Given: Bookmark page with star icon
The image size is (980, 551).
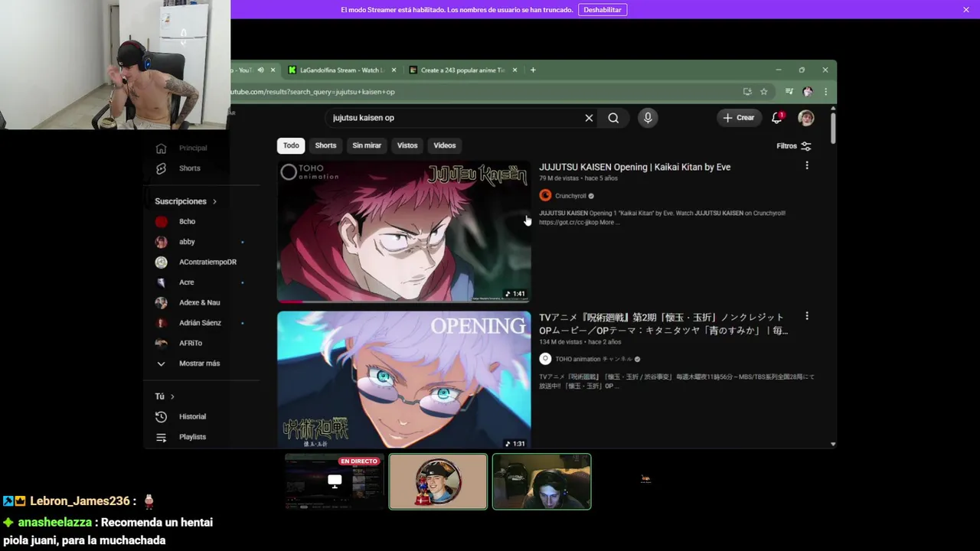Looking at the screenshot, I should [764, 92].
